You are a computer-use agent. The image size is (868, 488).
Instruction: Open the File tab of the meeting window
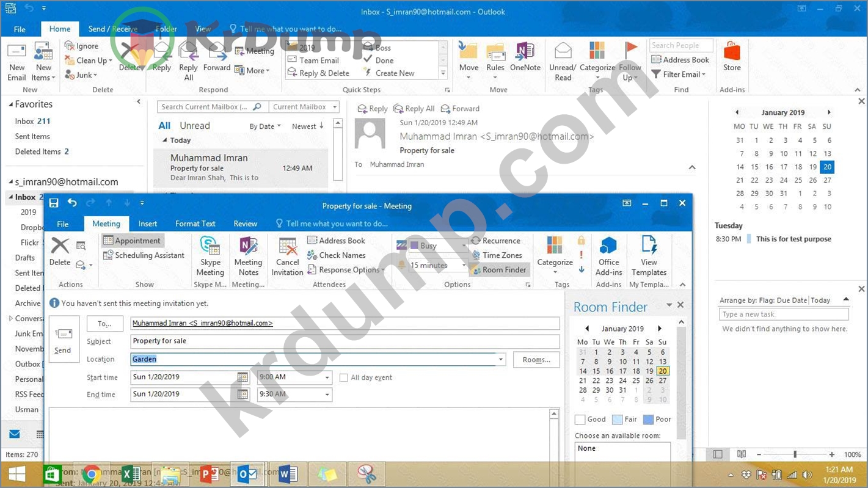62,224
